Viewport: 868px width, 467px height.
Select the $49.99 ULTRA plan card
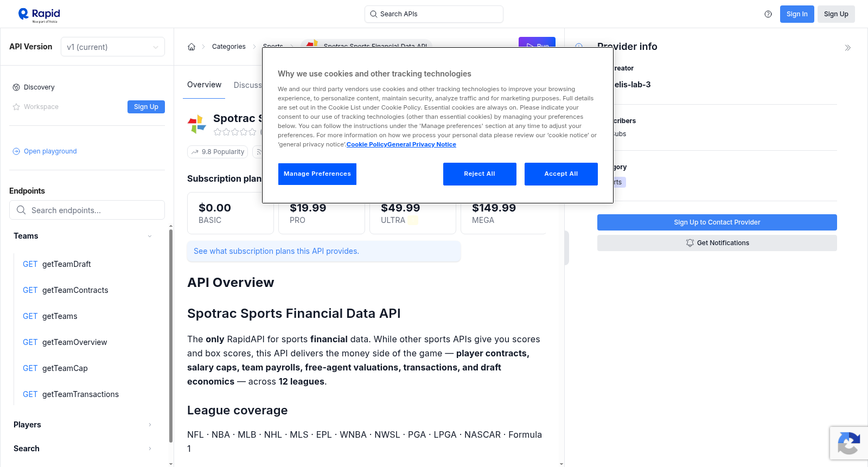(413, 219)
